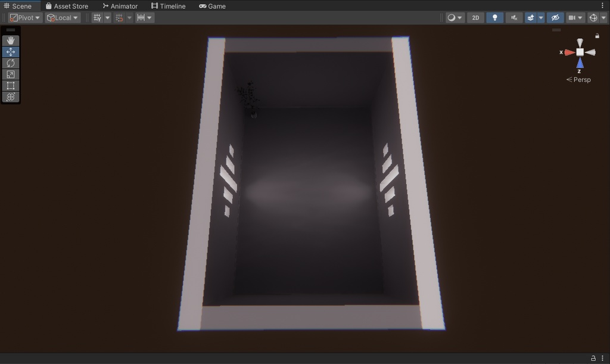Open the draw mode shading dropdown

(455, 17)
